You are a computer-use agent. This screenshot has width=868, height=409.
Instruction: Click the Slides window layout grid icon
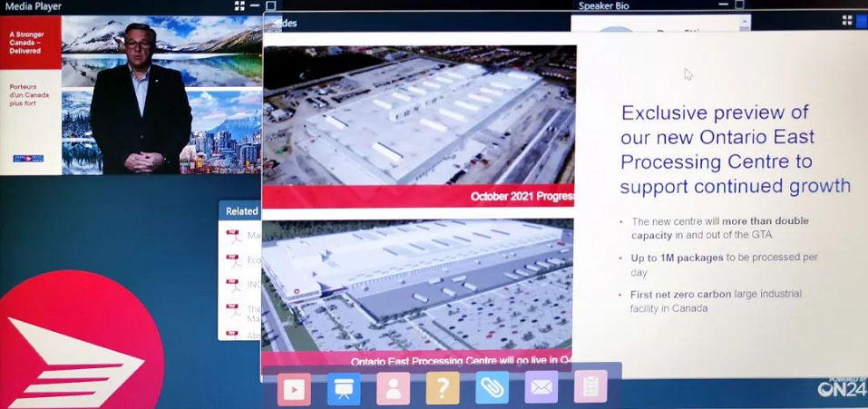(x=847, y=21)
